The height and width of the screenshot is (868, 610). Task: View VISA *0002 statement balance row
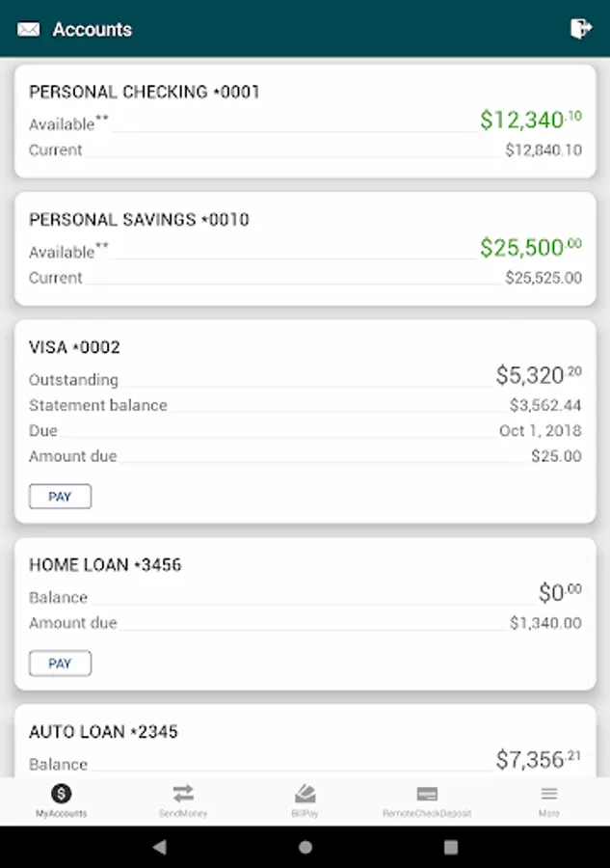click(305, 405)
